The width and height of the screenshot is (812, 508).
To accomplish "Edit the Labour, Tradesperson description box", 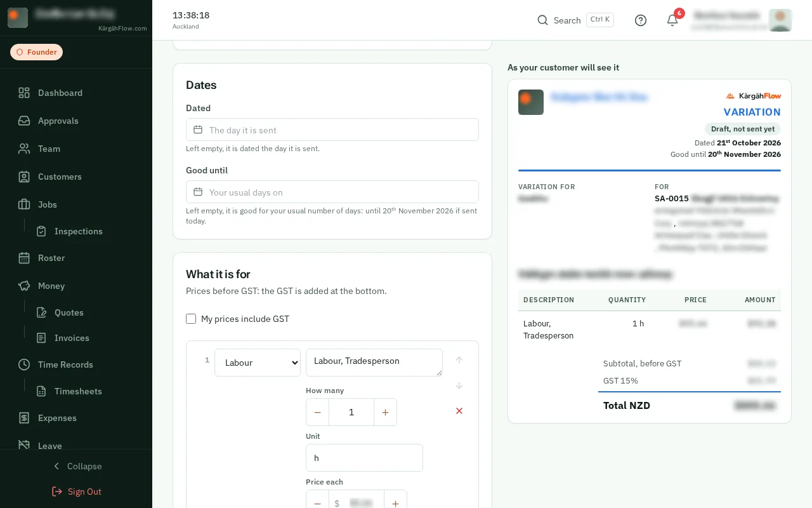I will (x=374, y=363).
